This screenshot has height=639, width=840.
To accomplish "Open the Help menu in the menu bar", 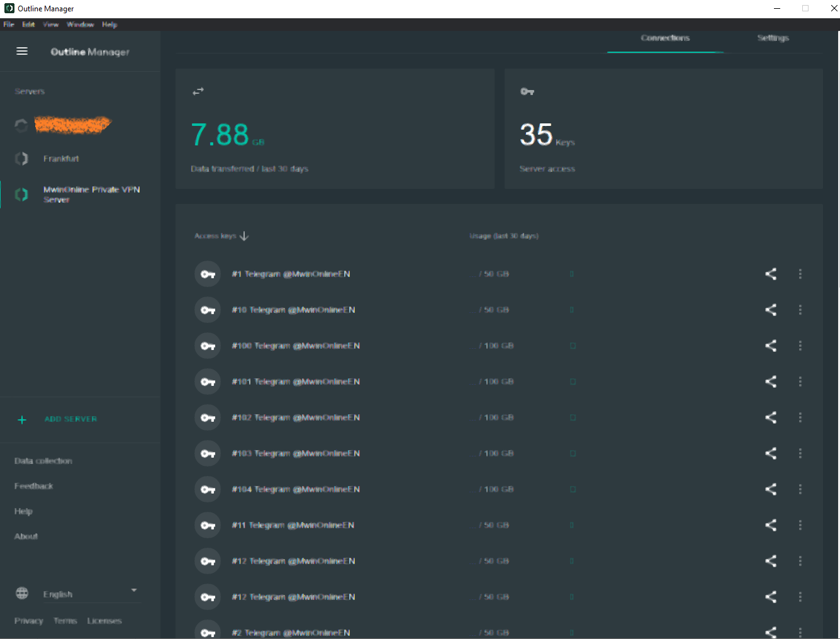I will click(109, 24).
